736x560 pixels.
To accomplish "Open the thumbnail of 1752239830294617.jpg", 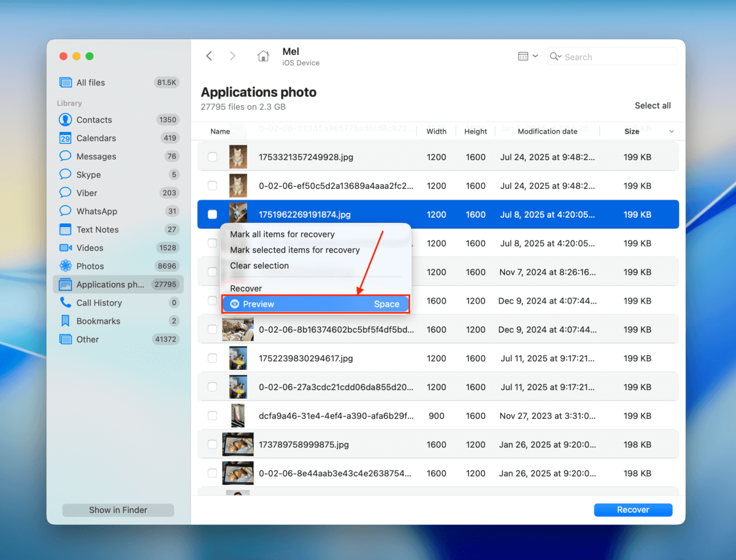I will (x=238, y=358).
